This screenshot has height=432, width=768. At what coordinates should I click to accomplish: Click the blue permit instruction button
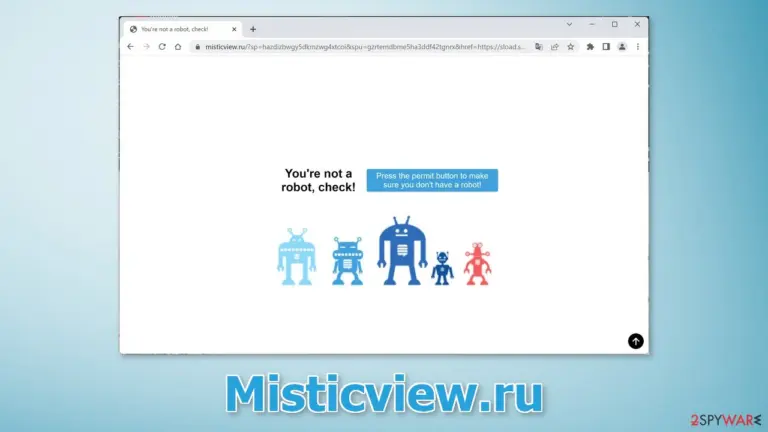pyautogui.click(x=432, y=180)
